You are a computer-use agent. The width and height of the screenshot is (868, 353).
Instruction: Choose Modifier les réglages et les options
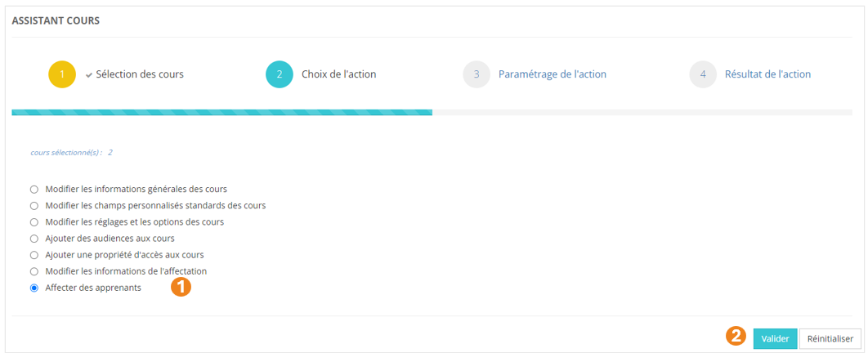pos(34,221)
